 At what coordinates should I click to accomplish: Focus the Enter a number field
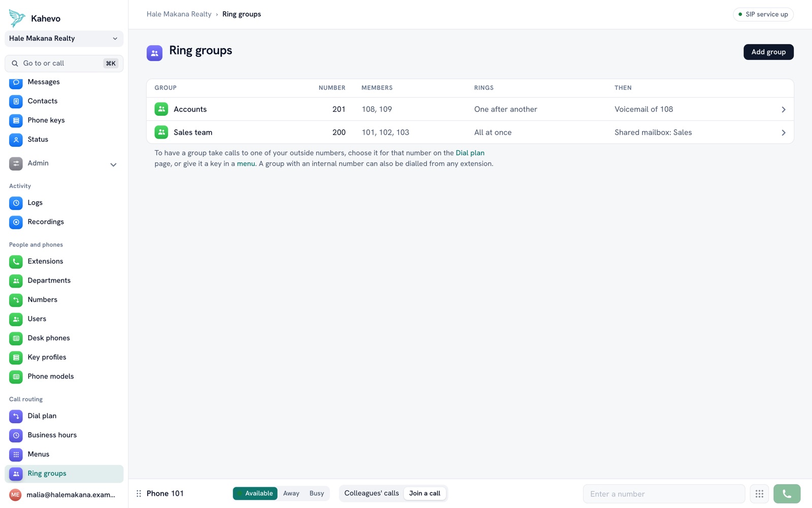[x=664, y=494]
